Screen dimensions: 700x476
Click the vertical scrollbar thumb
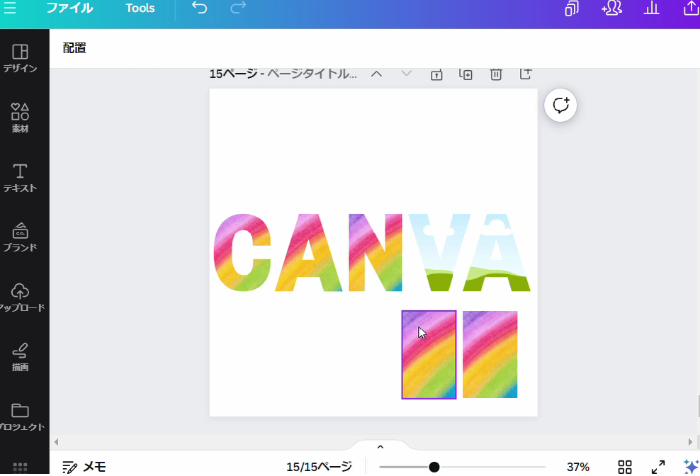pyautogui.click(x=698, y=406)
